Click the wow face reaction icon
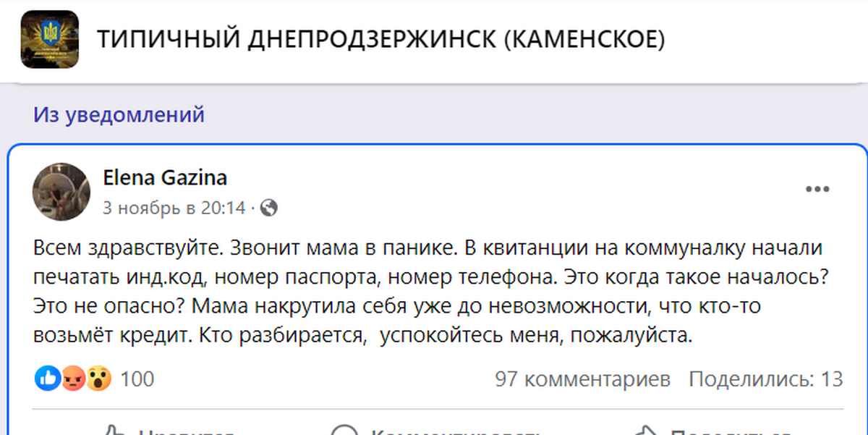The image size is (868, 435). point(98,378)
